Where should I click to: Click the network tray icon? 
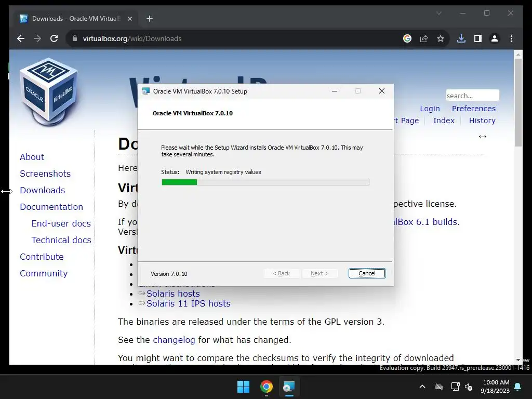(x=455, y=387)
